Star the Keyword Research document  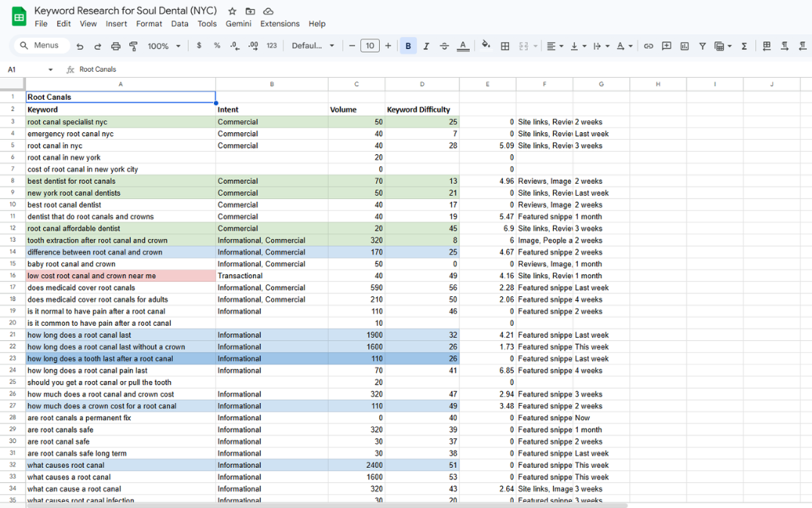tap(233, 11)
